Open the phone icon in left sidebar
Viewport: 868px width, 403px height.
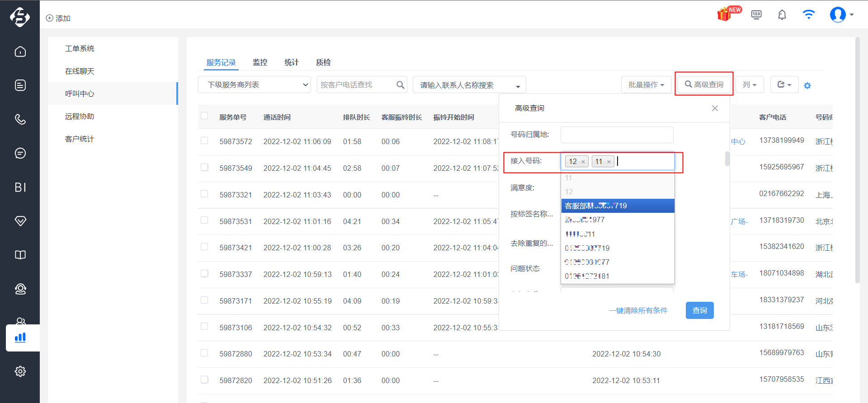[20, 119]
